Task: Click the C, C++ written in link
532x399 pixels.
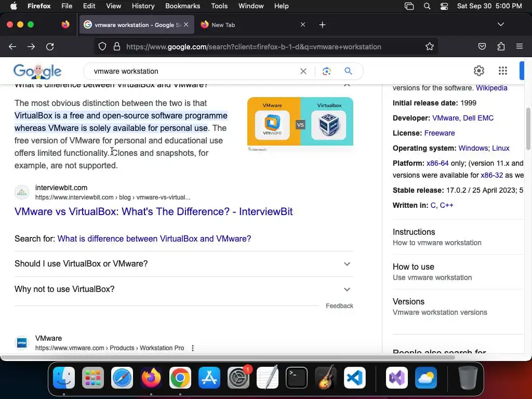Action: (442, 206)
